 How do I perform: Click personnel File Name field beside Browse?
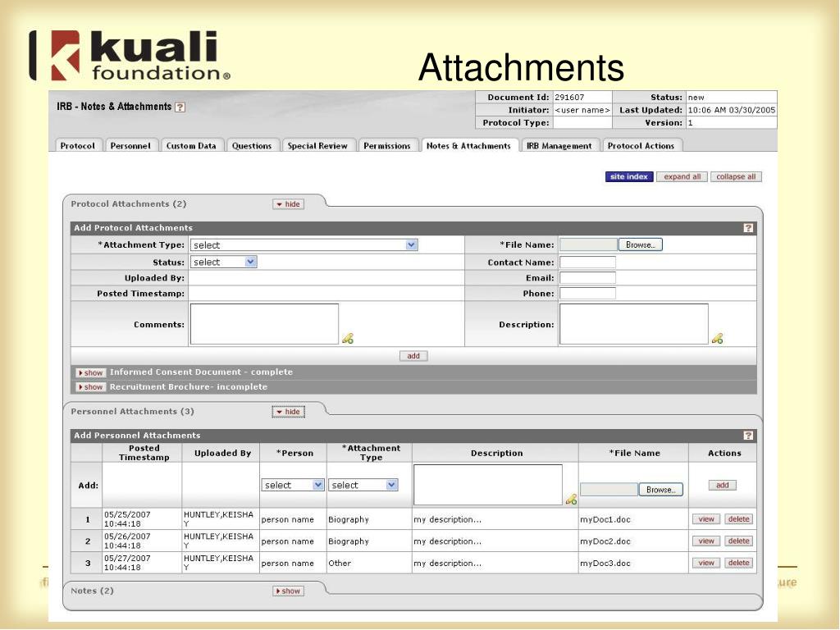609,490
